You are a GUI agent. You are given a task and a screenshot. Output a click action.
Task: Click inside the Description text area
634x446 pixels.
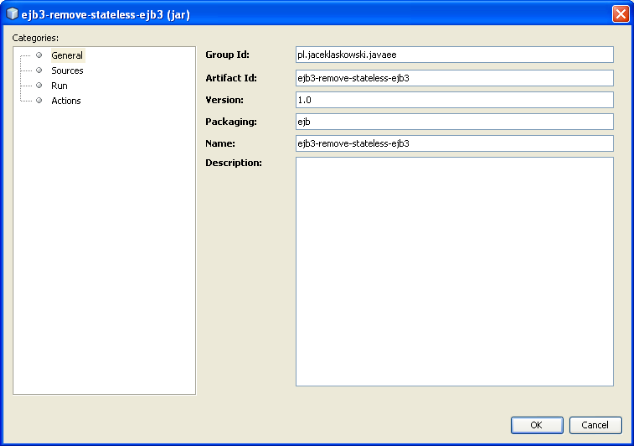point(454,272)
